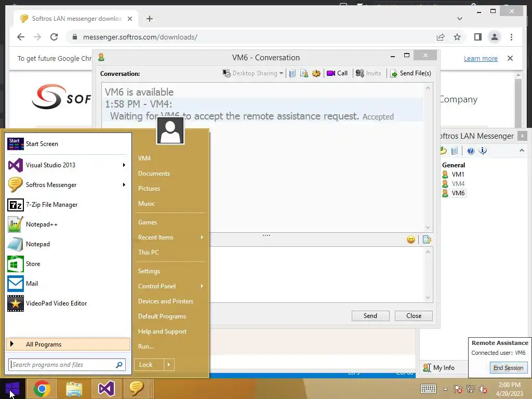Open 7-Zip File Manager
Image resolution: width=532 pixels, height=399 pixels.
[x=68, y=205]
